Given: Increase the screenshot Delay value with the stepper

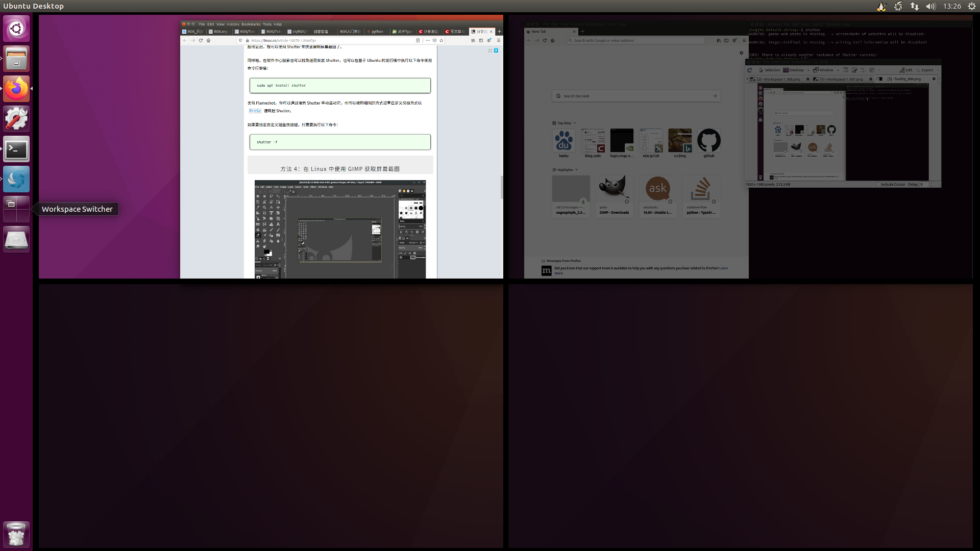Looking at the screenshot, I should click(x=932, y=183).
